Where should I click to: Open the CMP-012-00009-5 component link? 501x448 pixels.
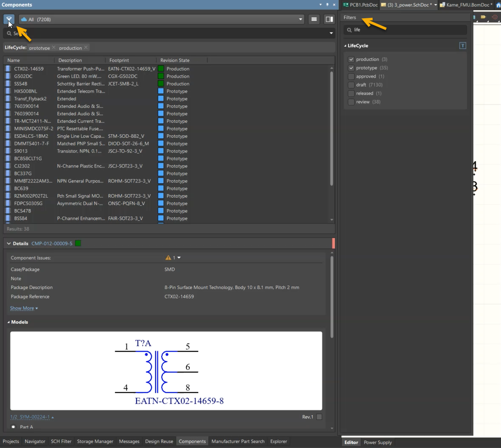point(52,244)
